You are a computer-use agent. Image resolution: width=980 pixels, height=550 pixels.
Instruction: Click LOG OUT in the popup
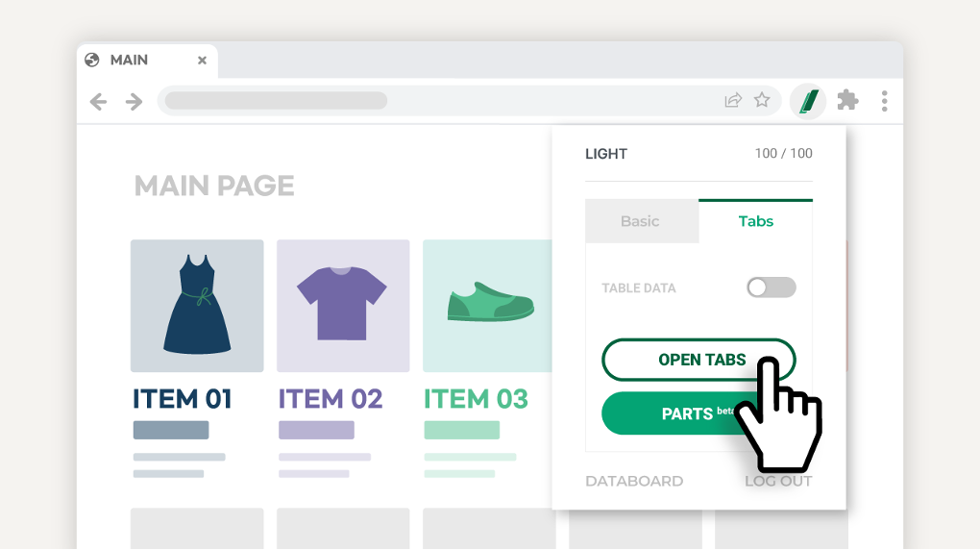pos(778,481)
